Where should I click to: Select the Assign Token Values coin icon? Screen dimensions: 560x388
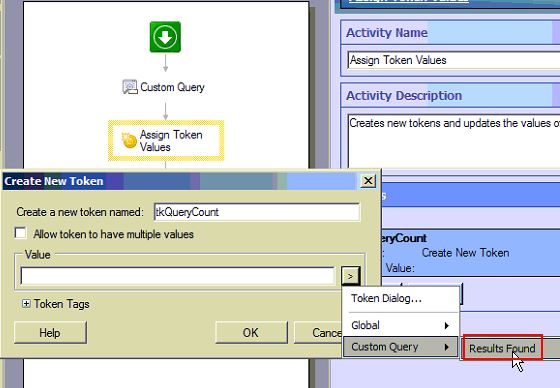pos(129,140)
